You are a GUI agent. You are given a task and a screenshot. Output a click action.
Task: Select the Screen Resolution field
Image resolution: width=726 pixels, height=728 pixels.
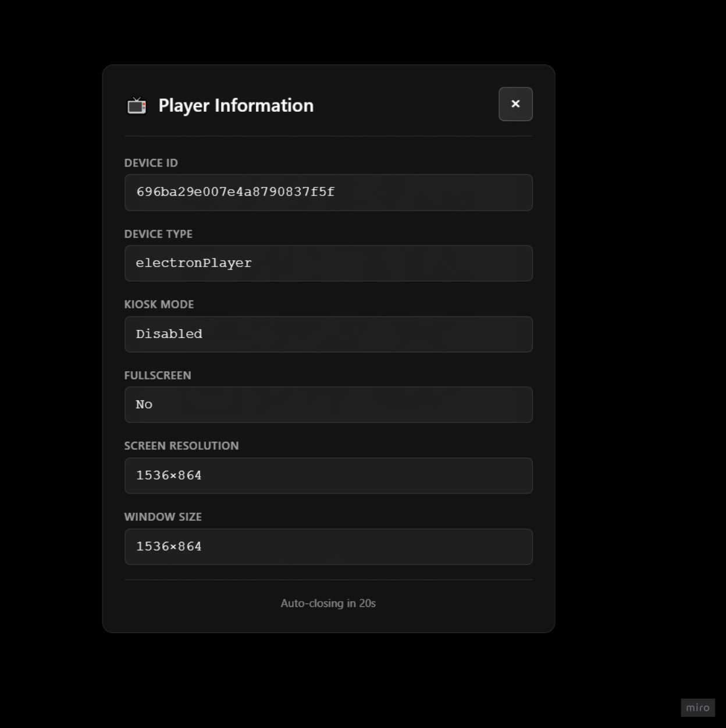328,475
